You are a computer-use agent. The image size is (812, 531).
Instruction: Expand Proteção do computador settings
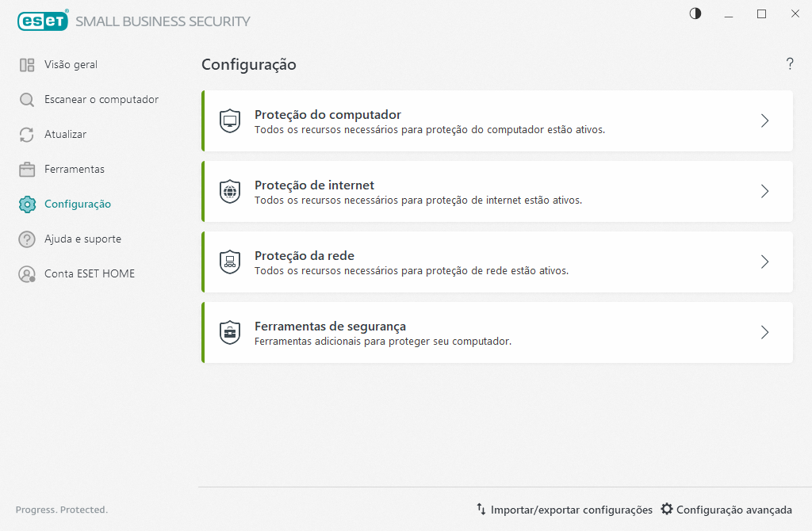pos(764,120)
